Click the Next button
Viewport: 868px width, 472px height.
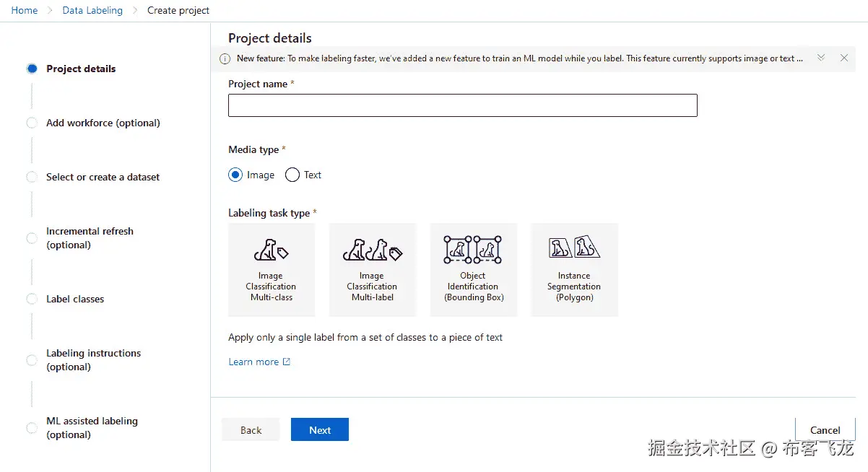[319, 429]
